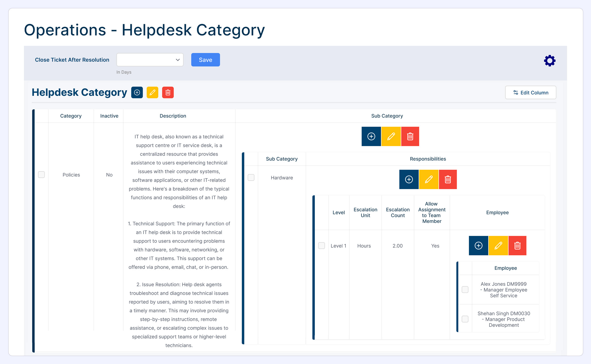The height and width of the screenshot is (364, 591).
Task: Click trash icon under Sub Category header
Action: pos(410,136)
